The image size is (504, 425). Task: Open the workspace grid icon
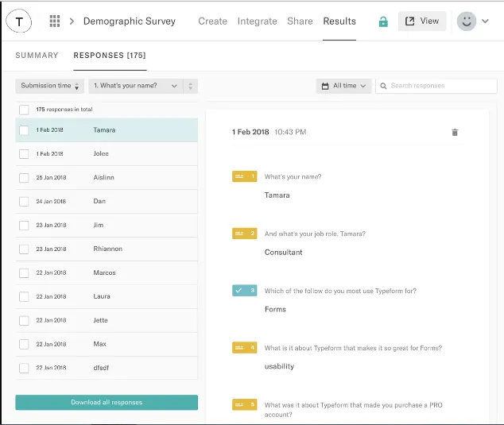click(x=55, y=21)
